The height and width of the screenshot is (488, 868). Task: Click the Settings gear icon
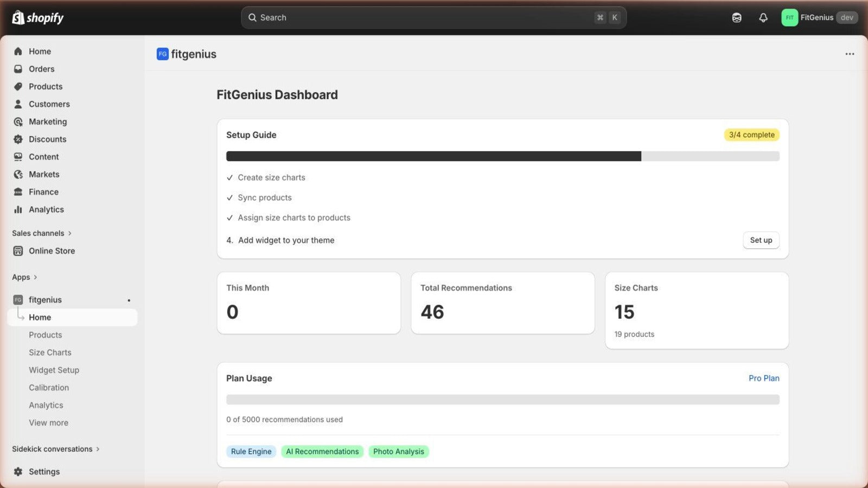(x=18, y=472)
